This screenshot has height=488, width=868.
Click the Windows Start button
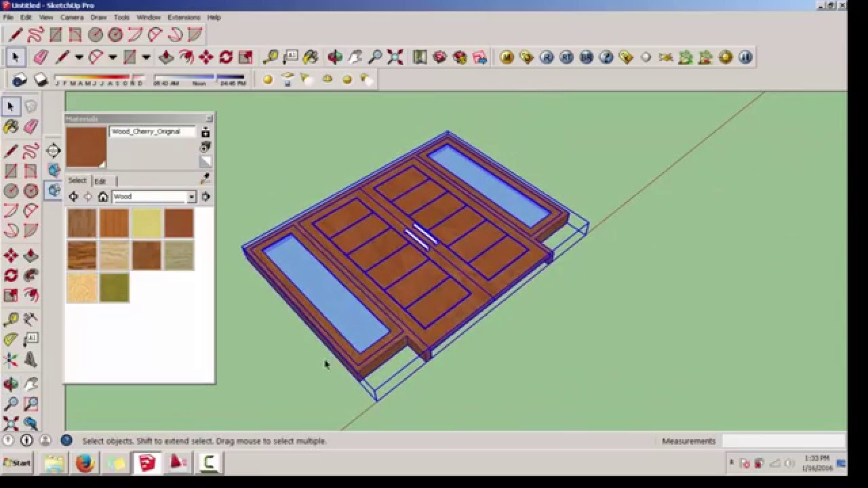tap(17, 463)
